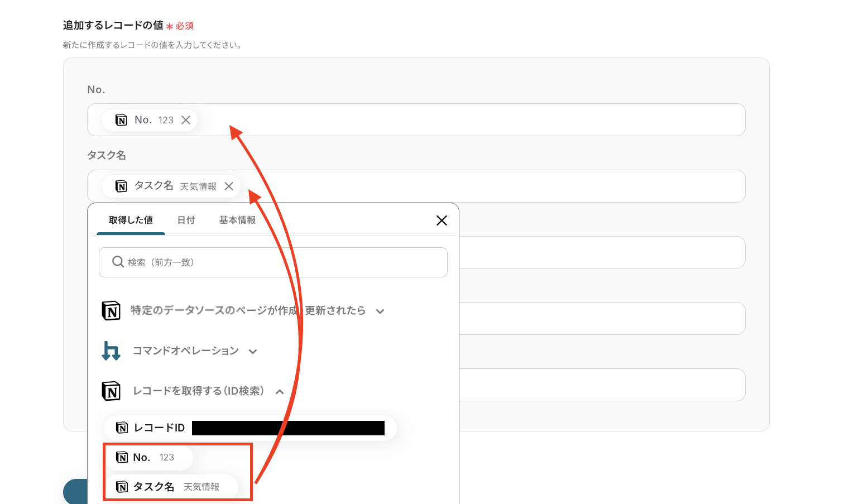Viewport: 854px width, 504px height.
Task: Focus the 検索(前方一致) search field
Action: click(x=273, y=262)
